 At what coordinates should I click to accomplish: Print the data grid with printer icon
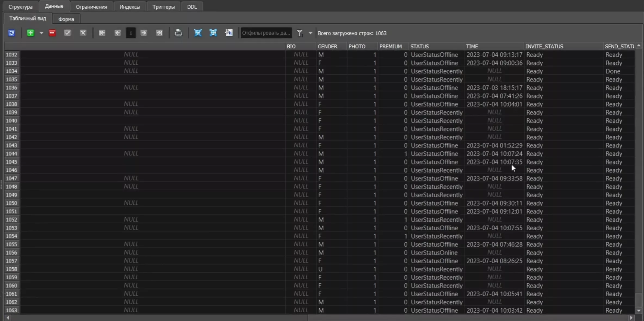[x=178, y=33]
